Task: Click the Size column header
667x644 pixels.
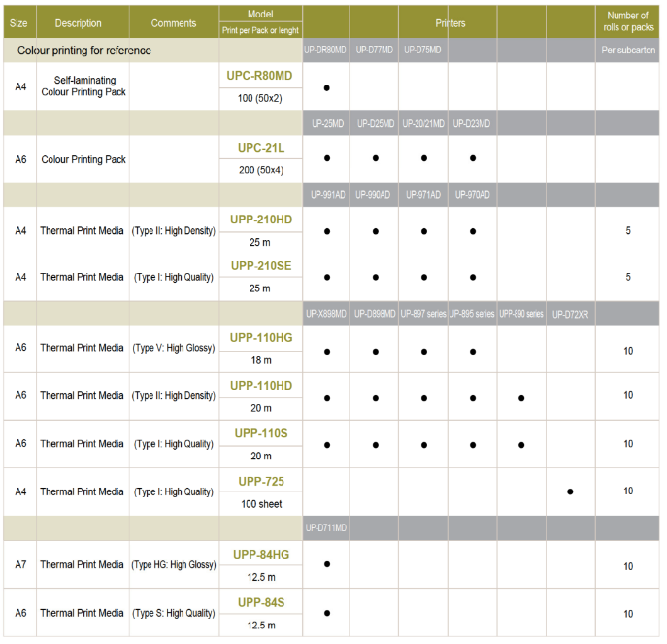Action: tap(18, 22)
